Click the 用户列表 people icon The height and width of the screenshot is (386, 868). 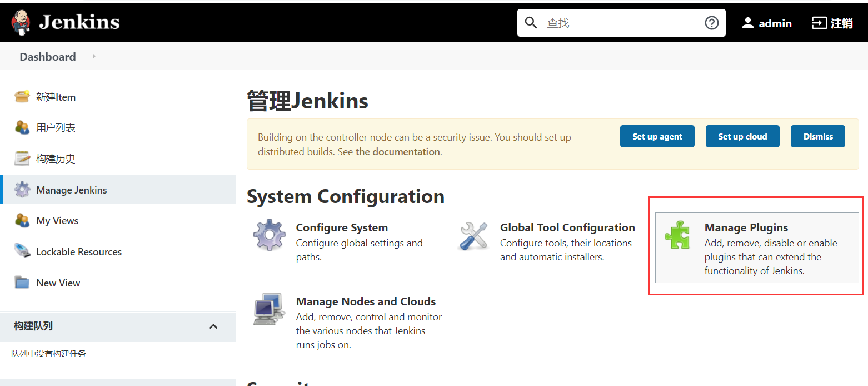tap(22, 127)
